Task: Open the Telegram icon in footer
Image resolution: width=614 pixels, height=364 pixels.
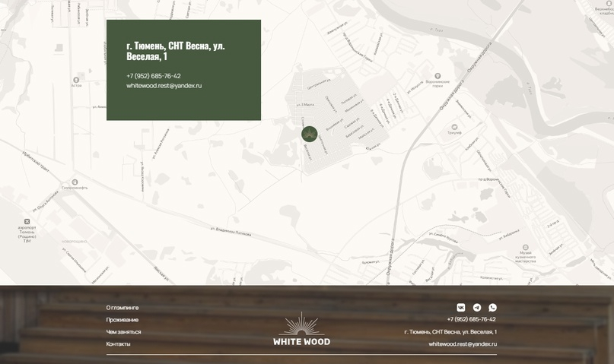Action: click(477, 308)
